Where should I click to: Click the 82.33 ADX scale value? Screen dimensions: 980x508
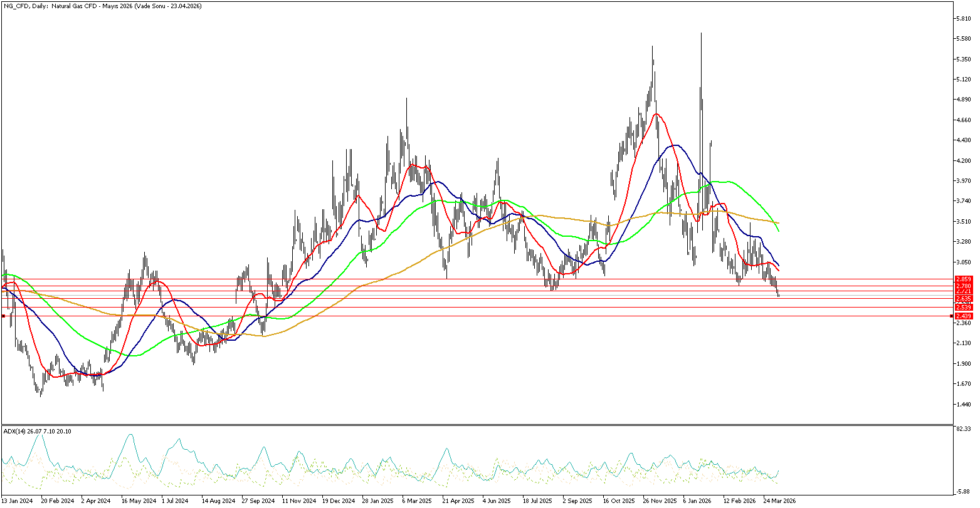pyautogui.click(x=964, y=429)
